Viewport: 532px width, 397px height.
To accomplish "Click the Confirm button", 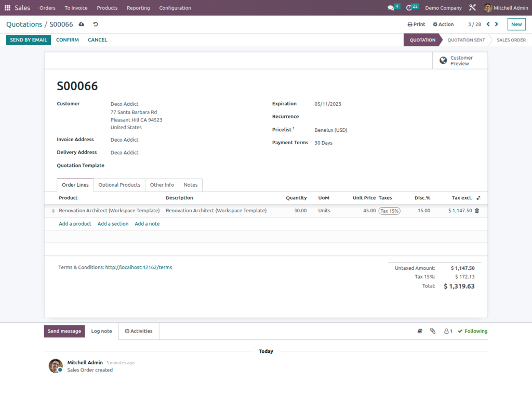I will tap(67, 40).
